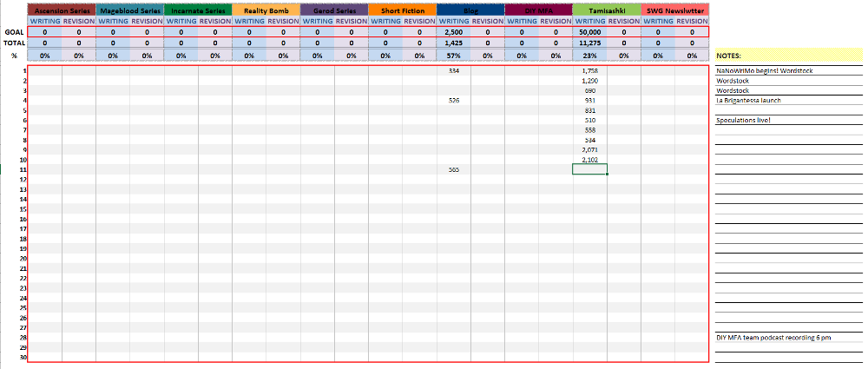Select the Reality Bomb header cell
Screen dimensions: 868x369
(266, 10)
